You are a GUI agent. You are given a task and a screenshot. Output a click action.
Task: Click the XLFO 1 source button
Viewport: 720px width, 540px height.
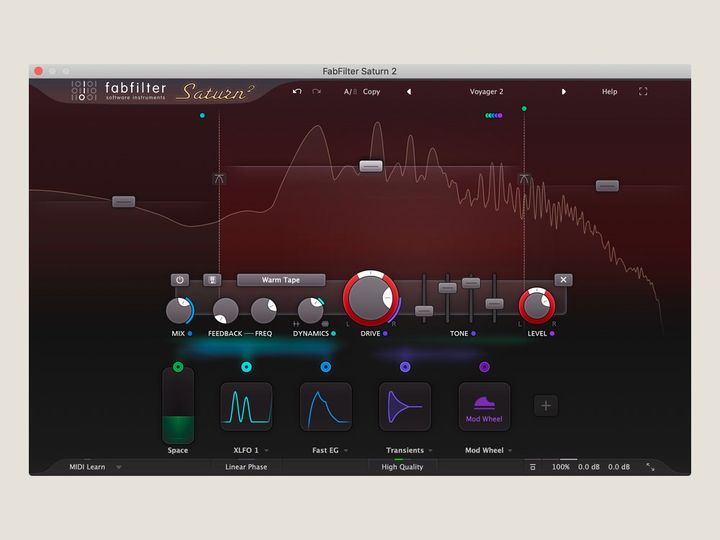(x=247, y=367)
